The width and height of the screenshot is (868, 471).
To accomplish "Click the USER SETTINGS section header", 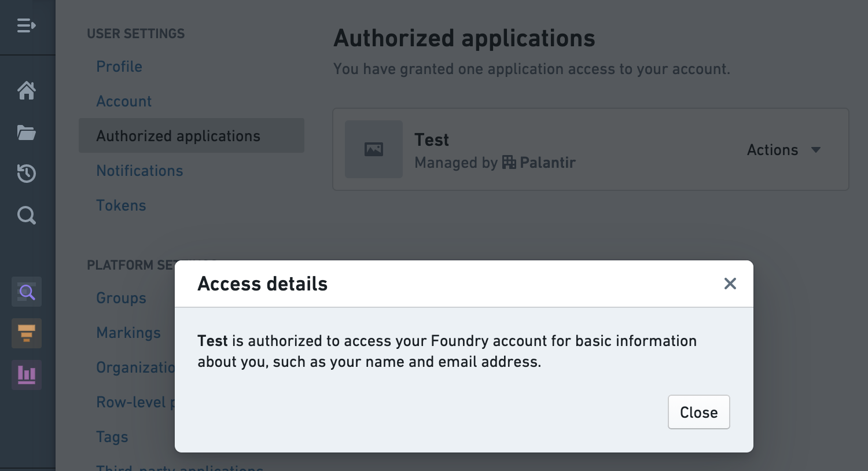I will (x=136, y=34).
